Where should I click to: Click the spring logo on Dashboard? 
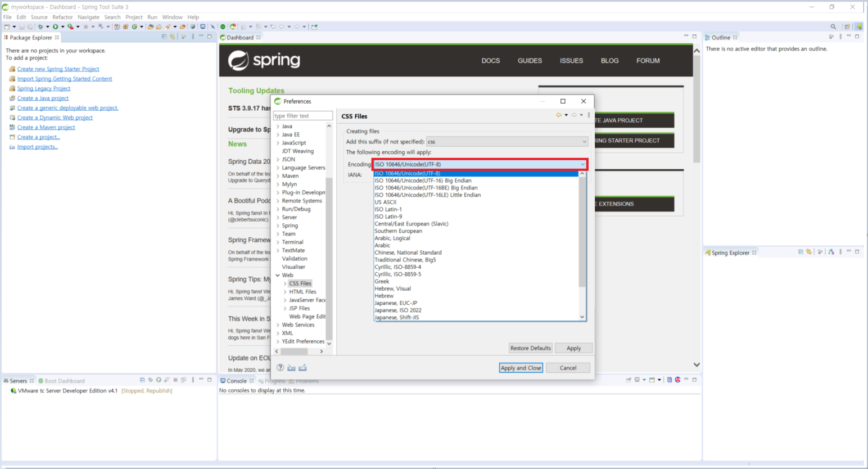[264, 60]
